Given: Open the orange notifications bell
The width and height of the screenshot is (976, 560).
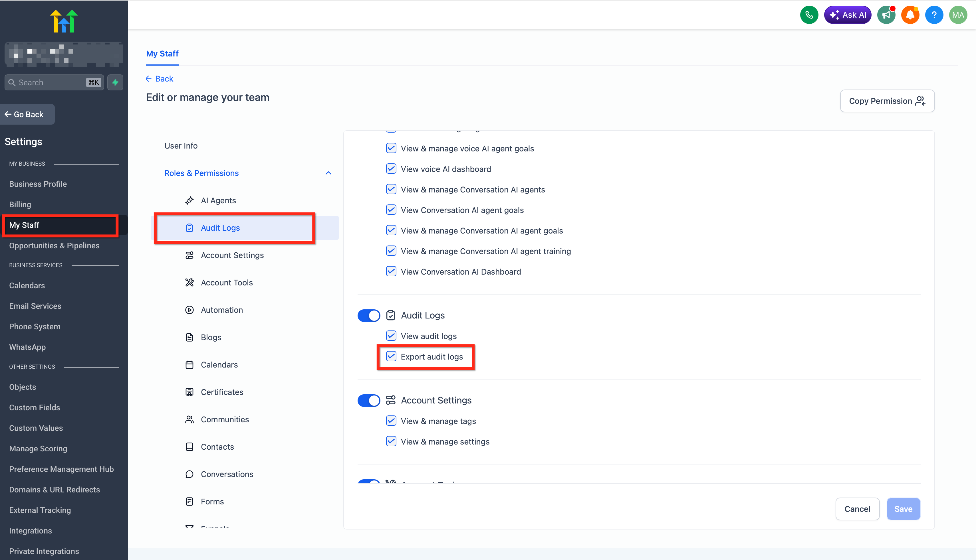Looking at the screenshot, I should (x=910, y=15).
